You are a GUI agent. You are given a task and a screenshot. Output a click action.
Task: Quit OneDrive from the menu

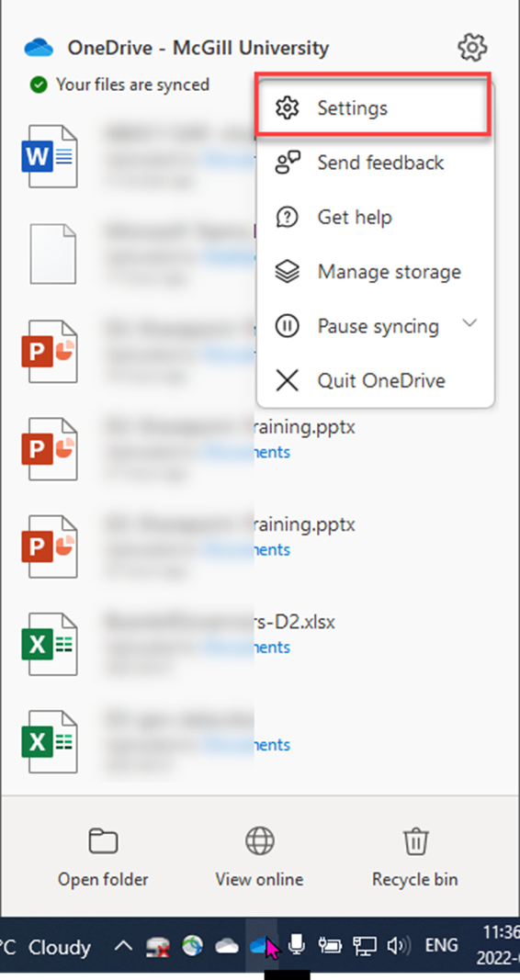tap(375, 380)
